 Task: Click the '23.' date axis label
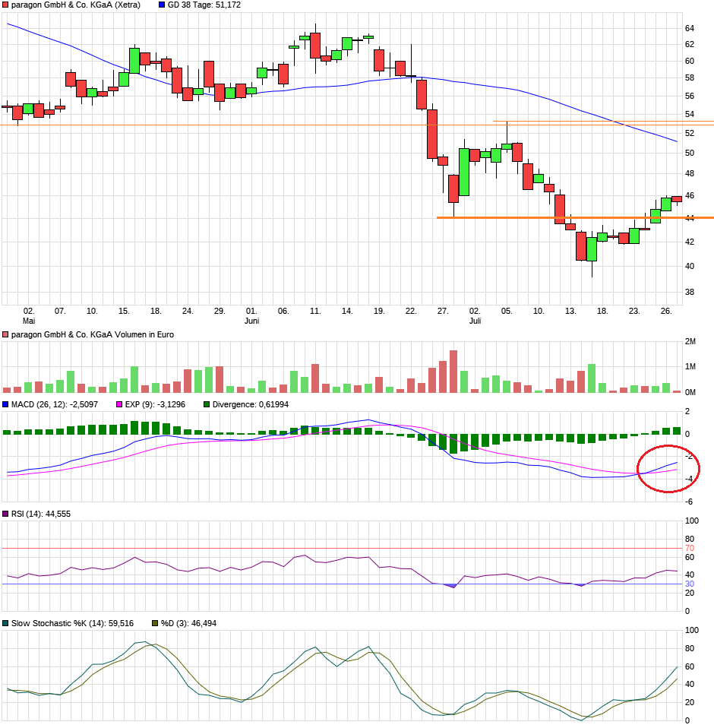634,311
